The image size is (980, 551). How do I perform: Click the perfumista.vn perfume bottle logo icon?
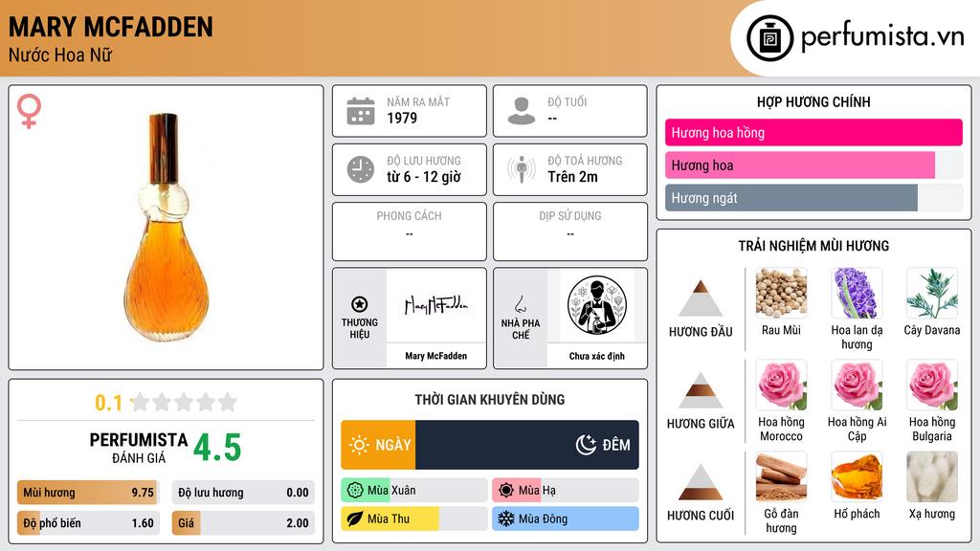769,38
